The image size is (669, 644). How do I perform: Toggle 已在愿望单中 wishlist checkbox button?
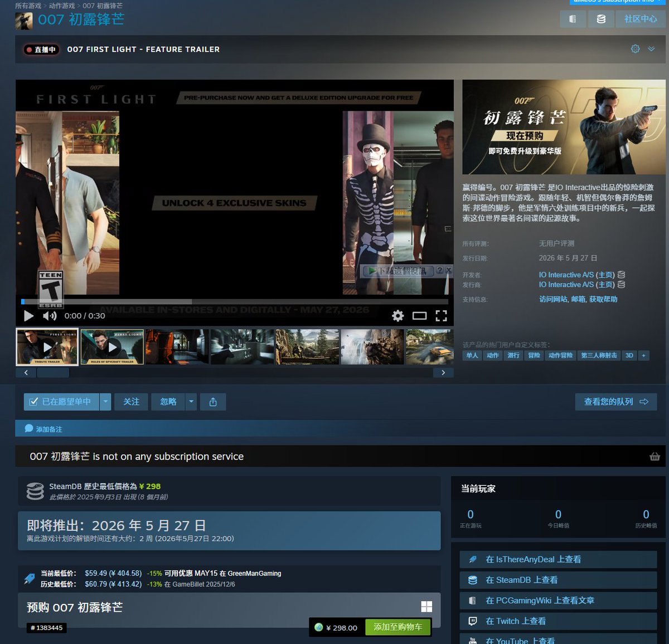pos(61,402)
